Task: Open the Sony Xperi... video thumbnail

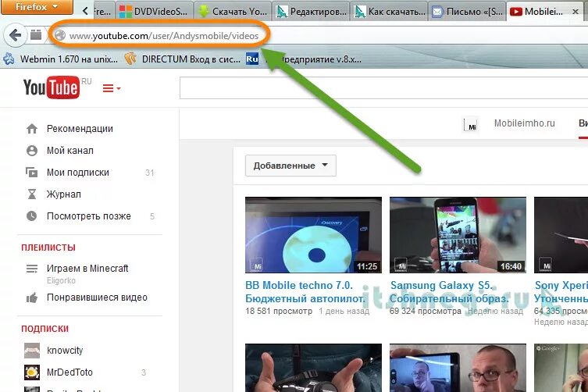Action: point(561,235)
